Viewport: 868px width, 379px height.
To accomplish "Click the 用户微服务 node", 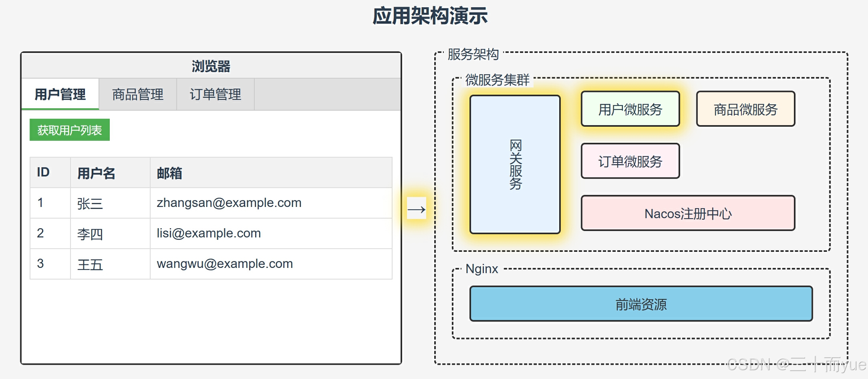I will point(630,109).
